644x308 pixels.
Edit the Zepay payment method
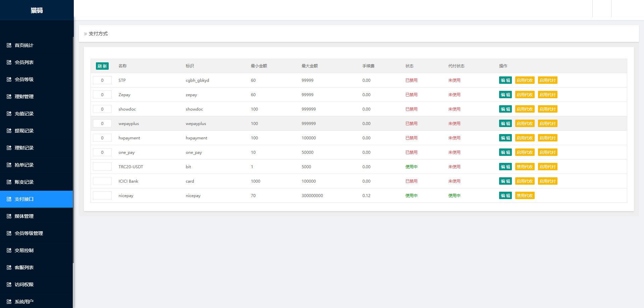505,95
